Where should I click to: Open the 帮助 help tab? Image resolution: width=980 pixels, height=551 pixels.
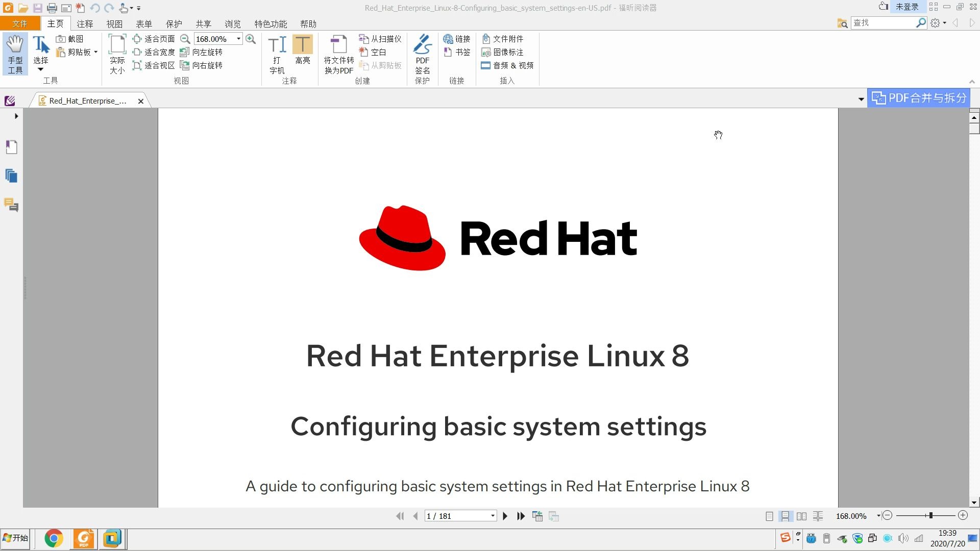(x=308, y=24)
